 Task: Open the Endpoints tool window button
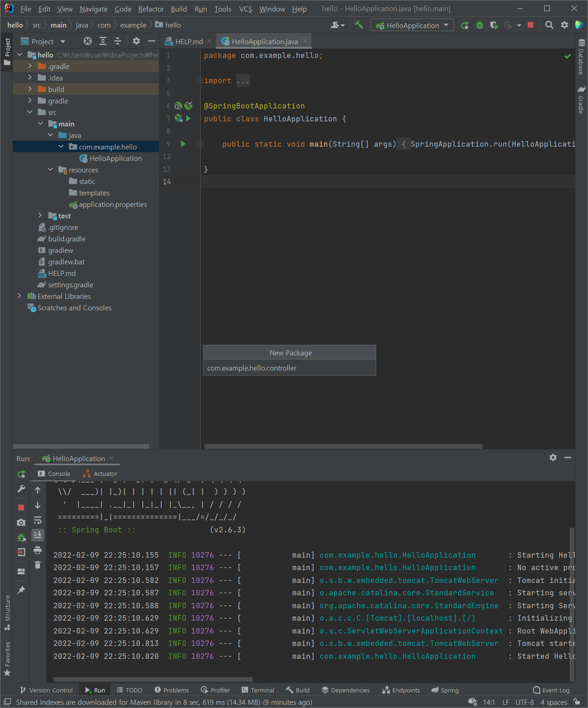401,690
